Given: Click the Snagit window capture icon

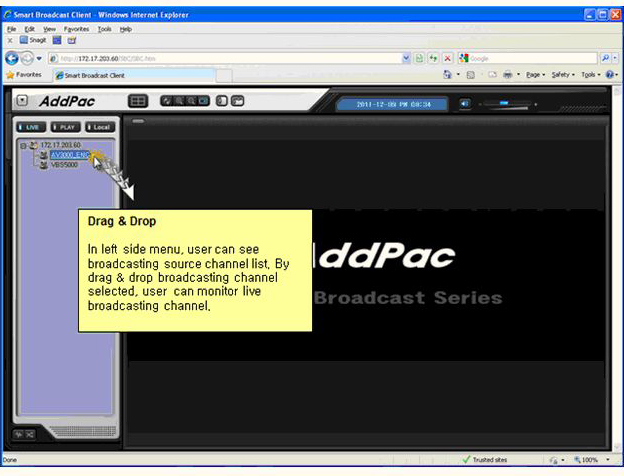Looking at the screenshot, I should pyautogui.click(x=57, y=40).
